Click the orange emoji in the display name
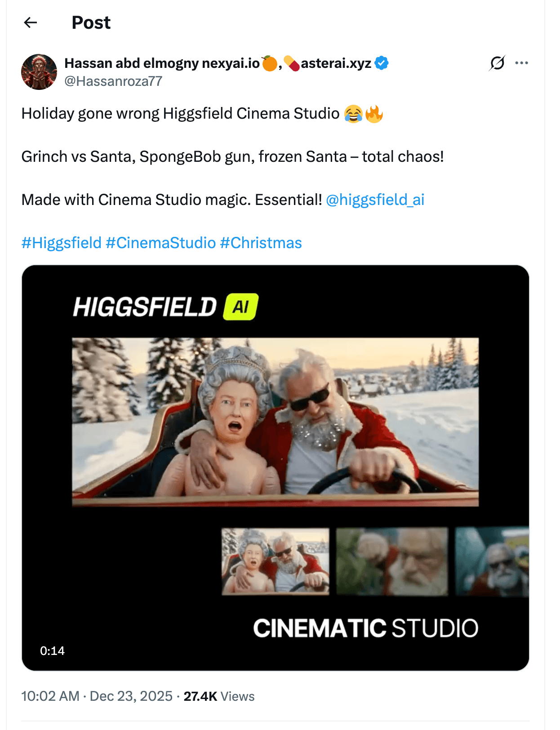The image size is (560, 730). coord(269,63)
